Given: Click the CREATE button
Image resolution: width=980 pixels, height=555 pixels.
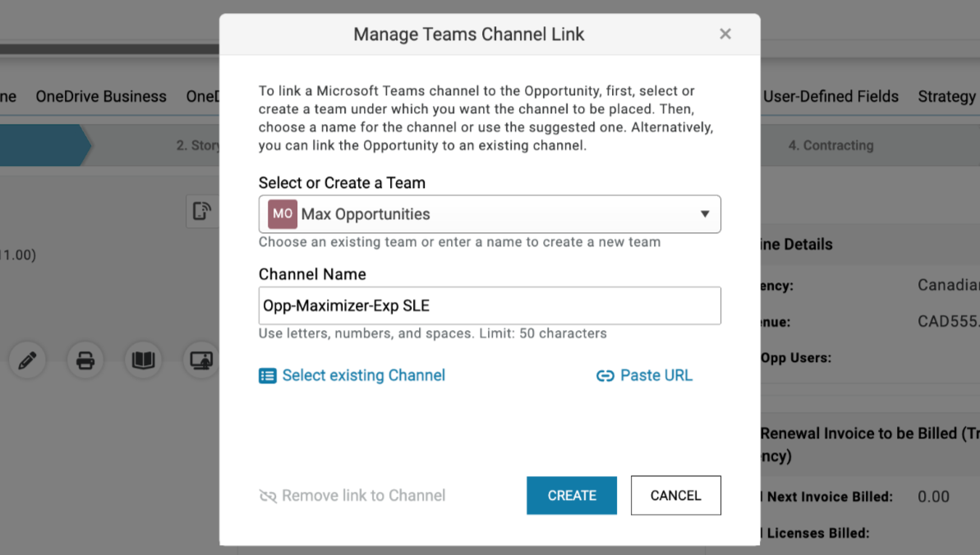Looking at the screenshot, I should tap(571, 495).
